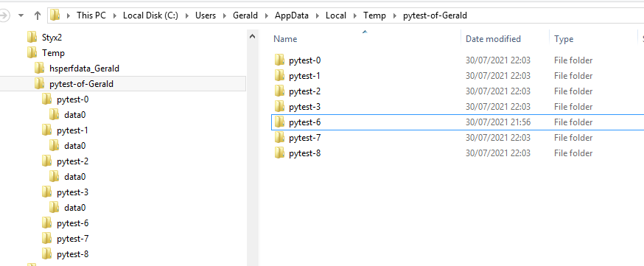The width and height of the screenshot is (644, 266).
Task: Click the address bar folder icon
Action: click(55, 15)
